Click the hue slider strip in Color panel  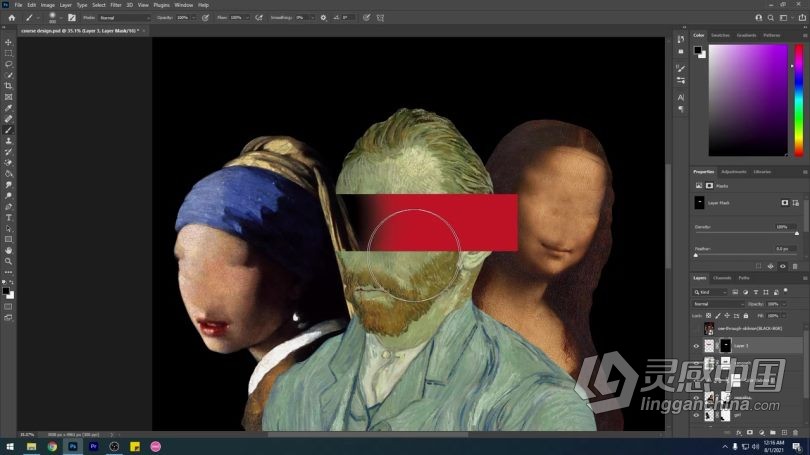click(x=799, y=100)
